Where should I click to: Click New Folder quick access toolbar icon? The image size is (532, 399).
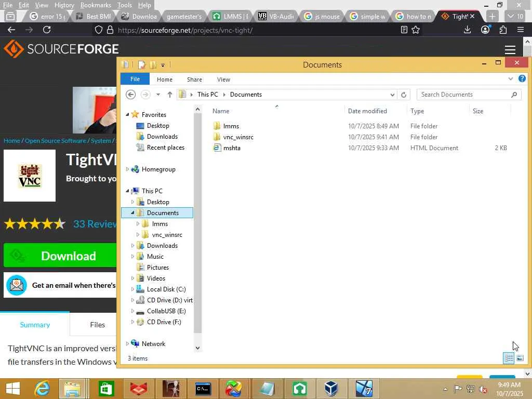[x=153, y=64]
